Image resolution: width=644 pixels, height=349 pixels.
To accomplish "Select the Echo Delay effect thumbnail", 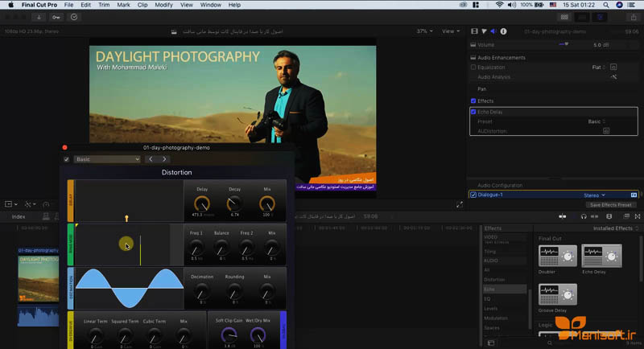I will tap(601, 256).
